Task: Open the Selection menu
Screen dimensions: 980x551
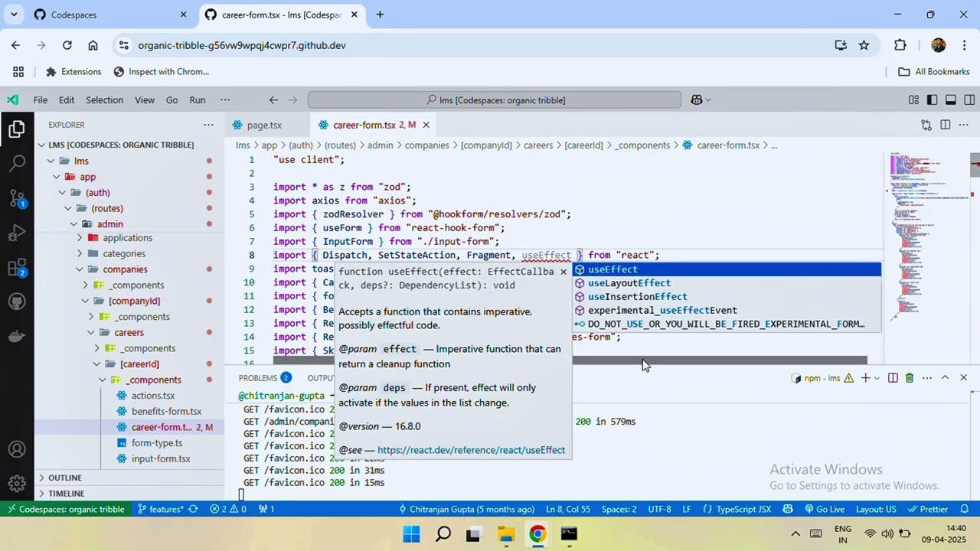Action: tap(104, 100)
